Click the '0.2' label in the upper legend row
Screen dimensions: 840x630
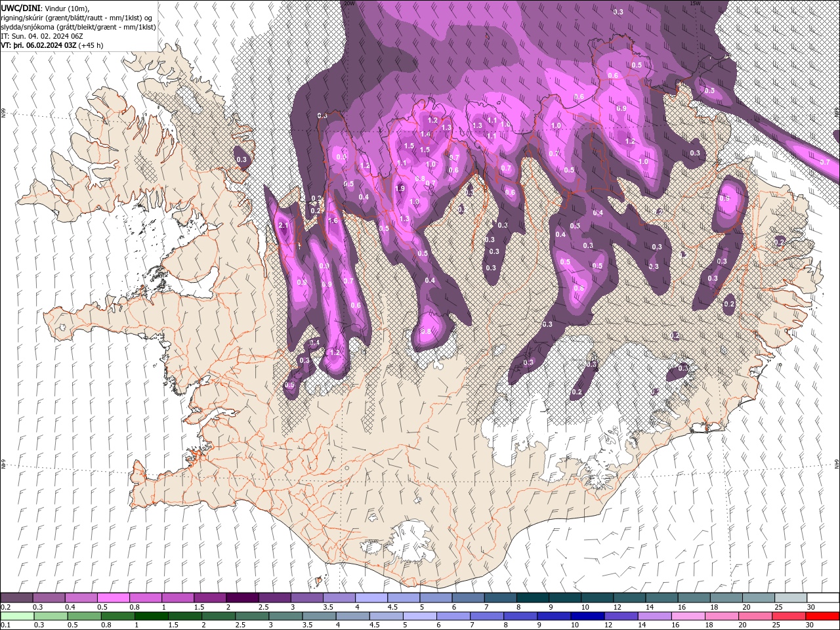pyautogui.click(x=5, y=607)
